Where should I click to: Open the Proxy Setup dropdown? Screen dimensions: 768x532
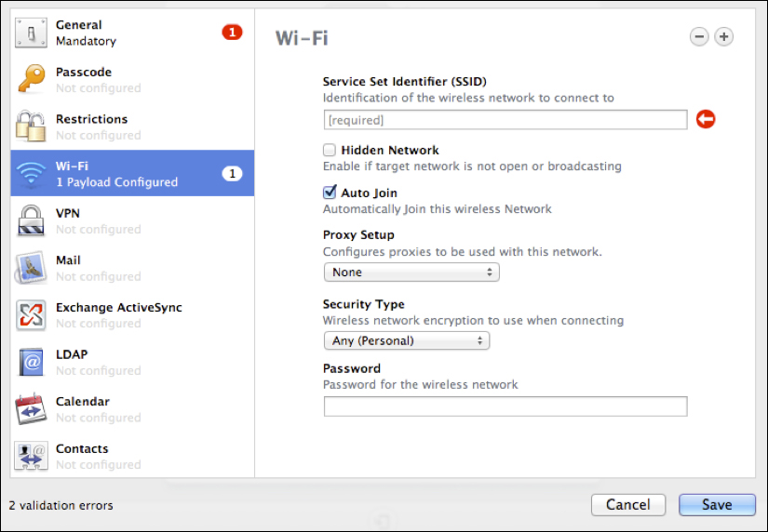click(x=411, y=273)
